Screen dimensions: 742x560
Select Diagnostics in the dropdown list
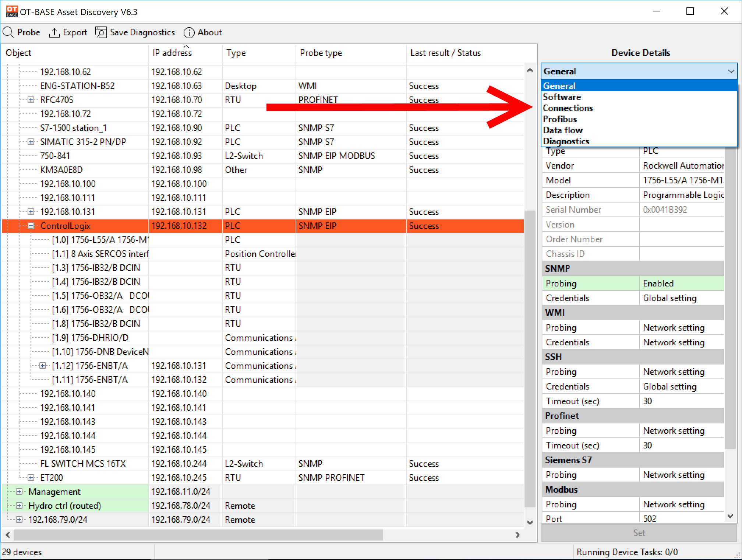pyautogui.click(x=639, y=141)
